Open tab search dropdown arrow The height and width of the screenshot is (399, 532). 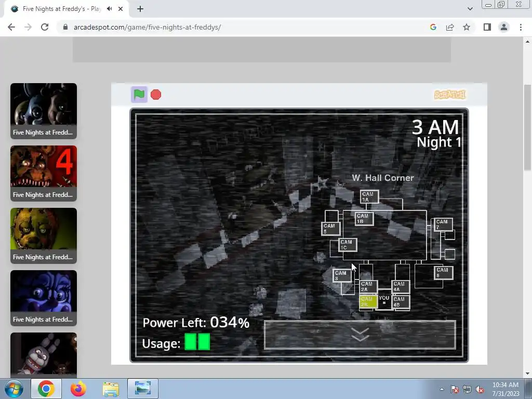click(470, 9)
